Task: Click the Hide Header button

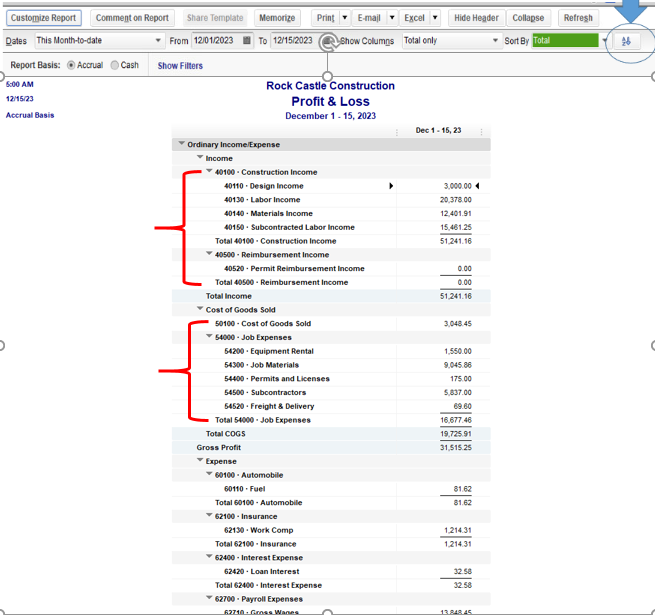Action: 476,18
